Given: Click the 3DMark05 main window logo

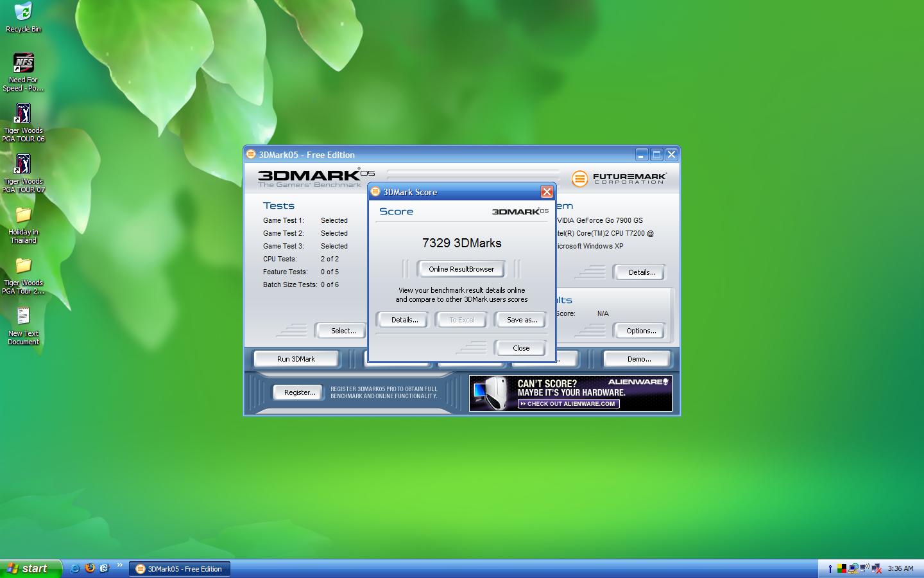Looking at the screenshot, I should 316,178.
